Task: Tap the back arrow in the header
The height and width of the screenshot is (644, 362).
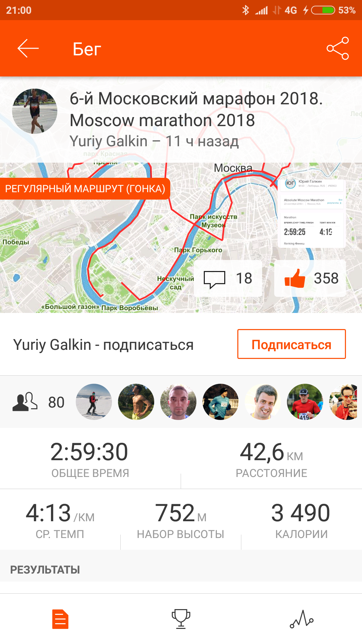Action: [x=28, y=48]
